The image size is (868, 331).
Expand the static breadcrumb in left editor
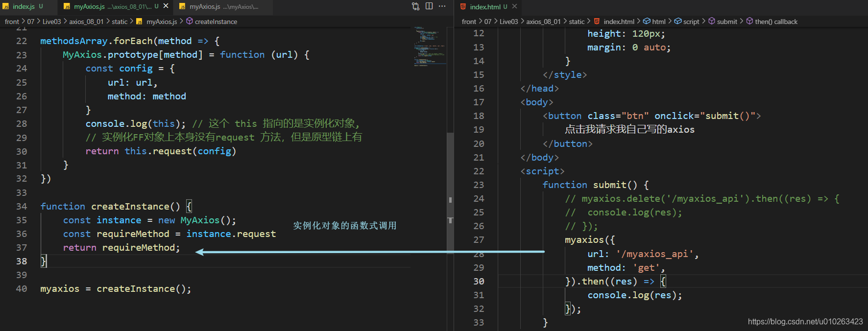click(120, 22)
